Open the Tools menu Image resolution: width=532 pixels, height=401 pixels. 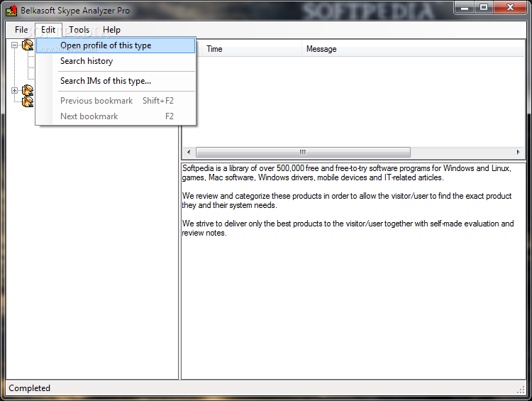[79, 30]
